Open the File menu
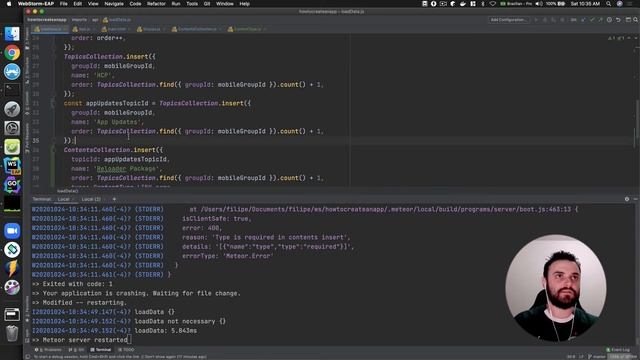This screenshot has height=360, width=640. (x=64, y=4)
